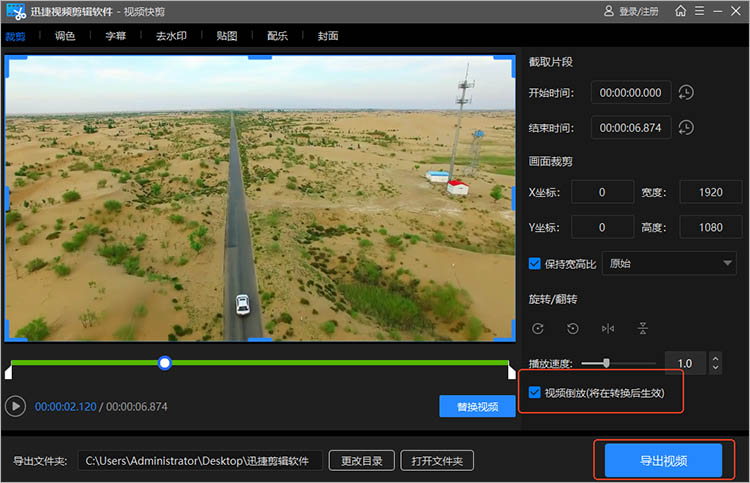Click the 登录/注册 user icon

point(608,11)
